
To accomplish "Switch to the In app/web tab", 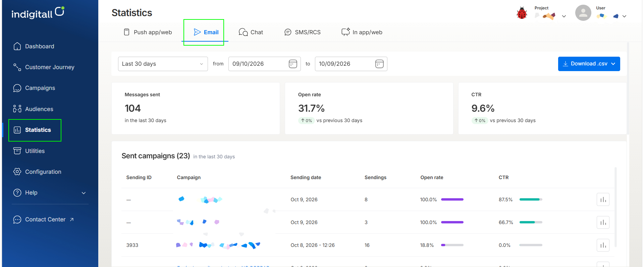I will (x=362, y=32).
